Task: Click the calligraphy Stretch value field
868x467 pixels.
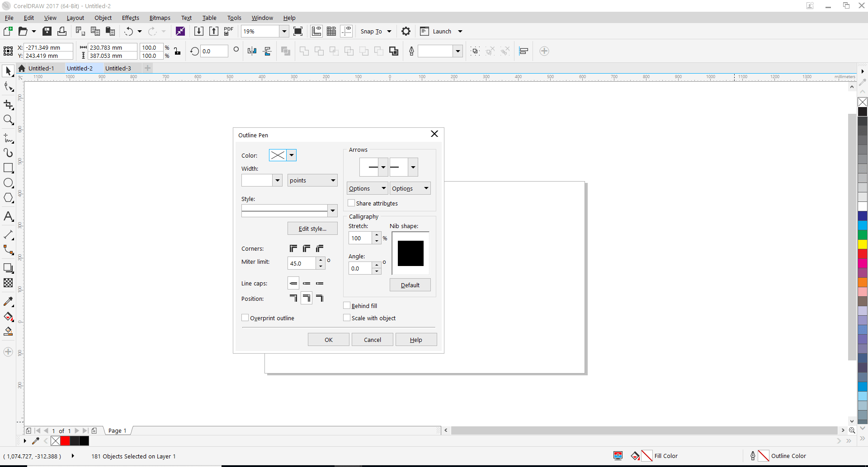Action: 360,238
